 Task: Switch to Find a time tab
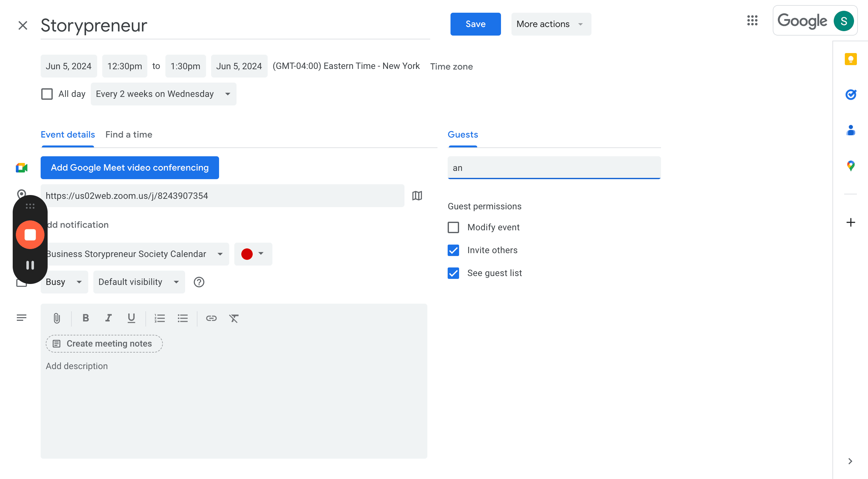tap(129, 134)
